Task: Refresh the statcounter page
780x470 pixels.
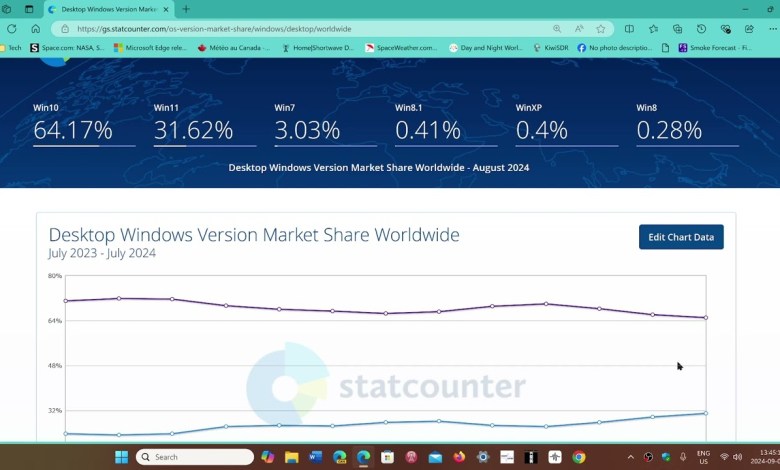Action: [x=12, y=29]
